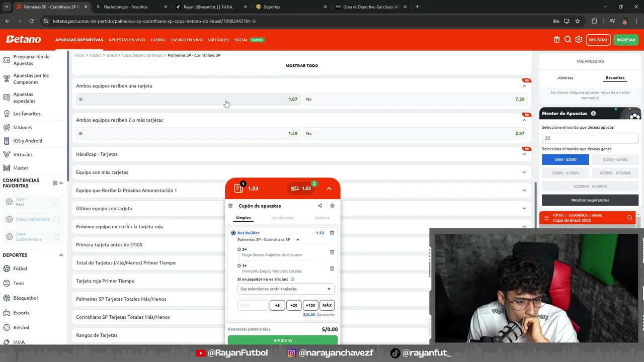Screen dimensions: 644x362
Task: Expand Equipo con más tarjetas market
Action: (x=524, y=172)
